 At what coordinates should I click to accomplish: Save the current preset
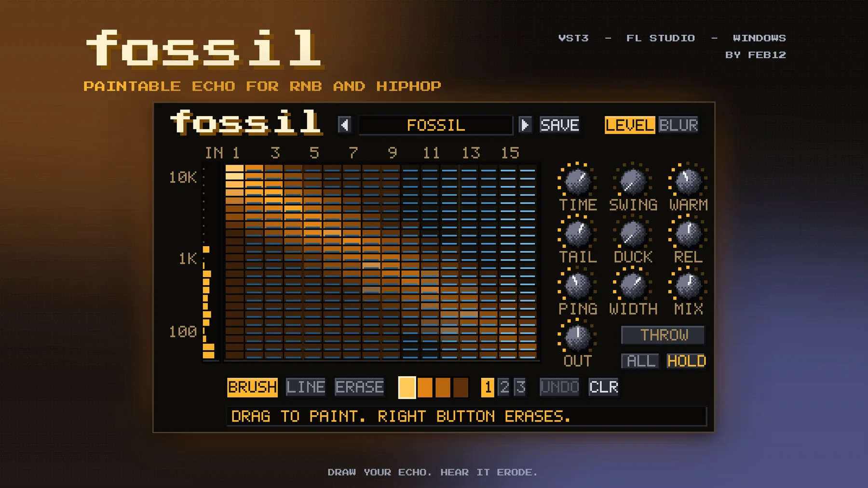coord(559,125)
